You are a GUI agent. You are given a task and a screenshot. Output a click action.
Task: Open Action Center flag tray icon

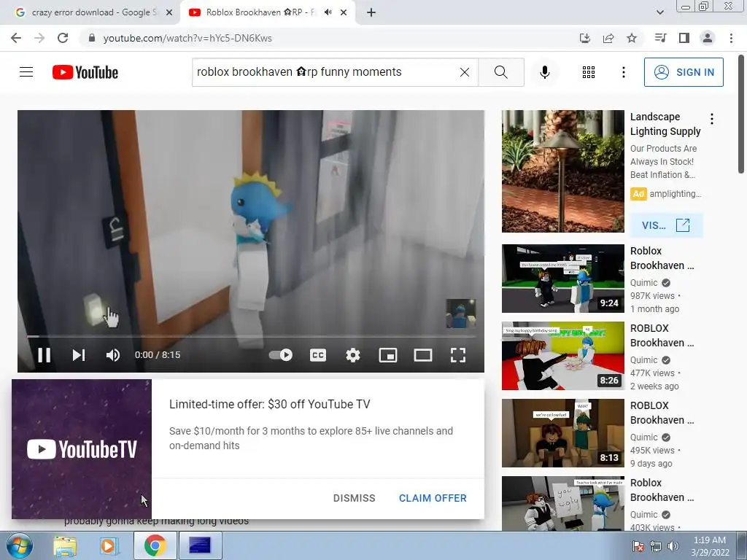click(638, 546)
